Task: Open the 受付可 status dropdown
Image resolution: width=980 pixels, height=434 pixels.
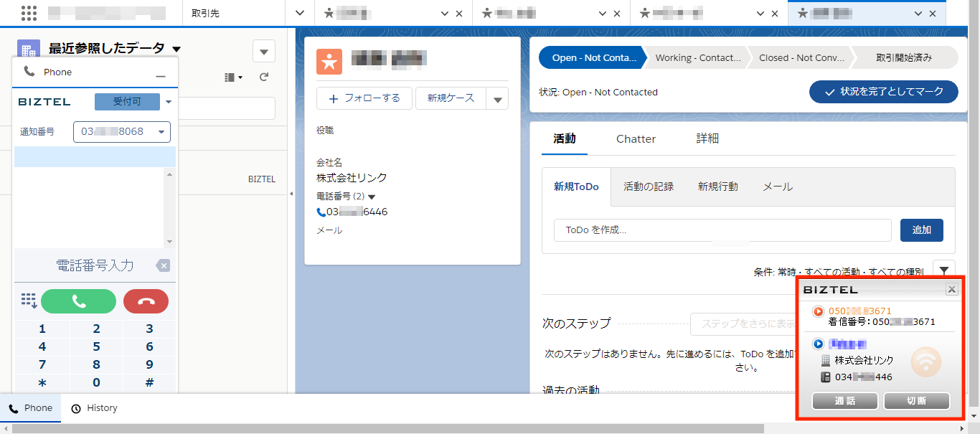Action: 169,102
